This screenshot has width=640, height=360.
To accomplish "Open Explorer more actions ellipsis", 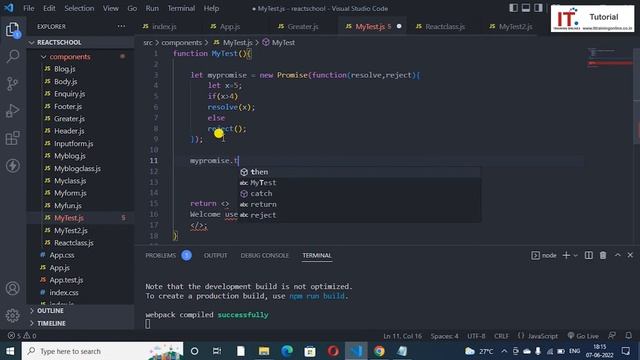I will pyautogui.click(x=121, y=26).
